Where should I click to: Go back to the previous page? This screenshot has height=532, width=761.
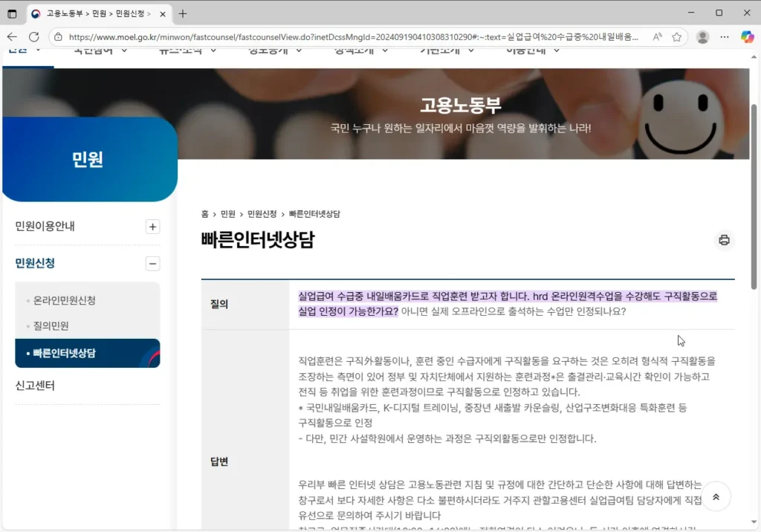point(12,37)
